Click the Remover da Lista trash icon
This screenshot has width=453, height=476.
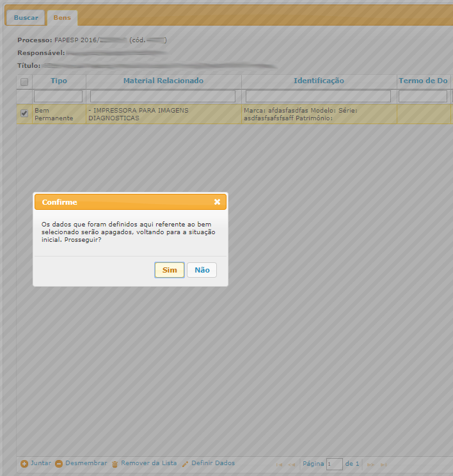click(115, 464)
